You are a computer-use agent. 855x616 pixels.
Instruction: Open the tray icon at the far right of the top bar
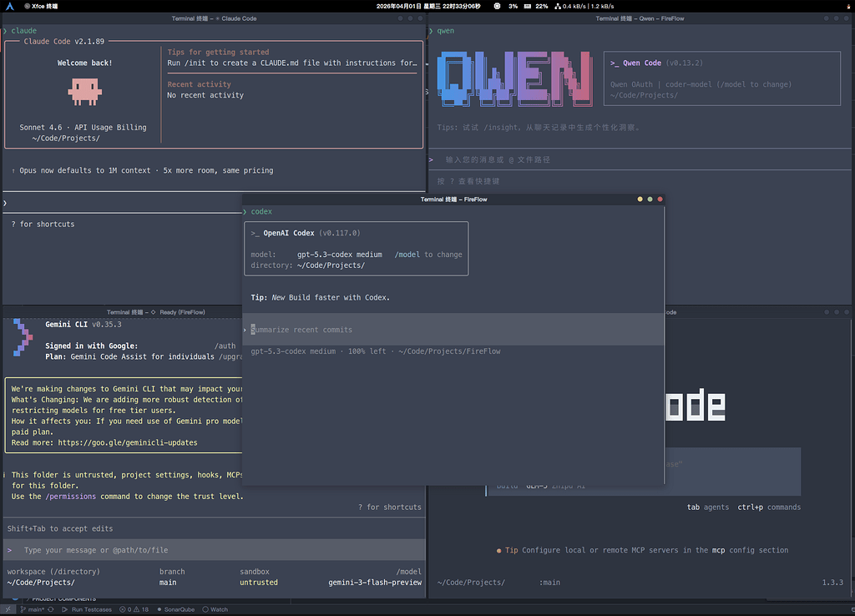[x=847, y=6]
